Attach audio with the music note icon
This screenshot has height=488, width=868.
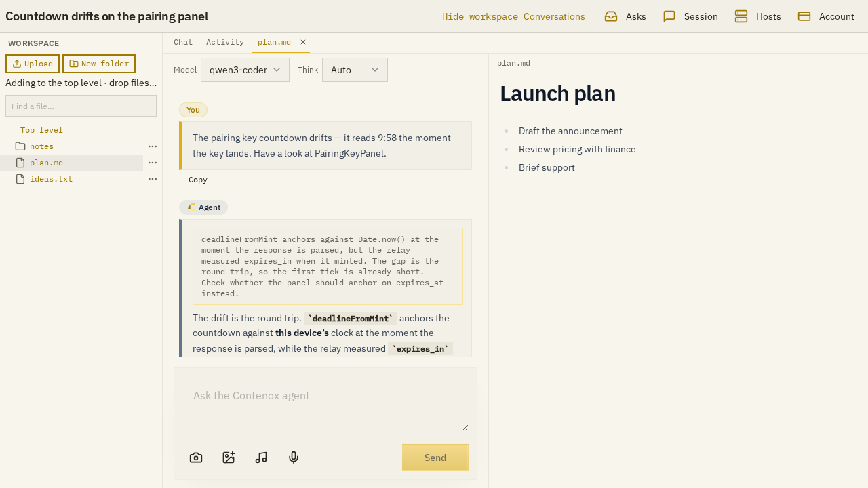261,457
